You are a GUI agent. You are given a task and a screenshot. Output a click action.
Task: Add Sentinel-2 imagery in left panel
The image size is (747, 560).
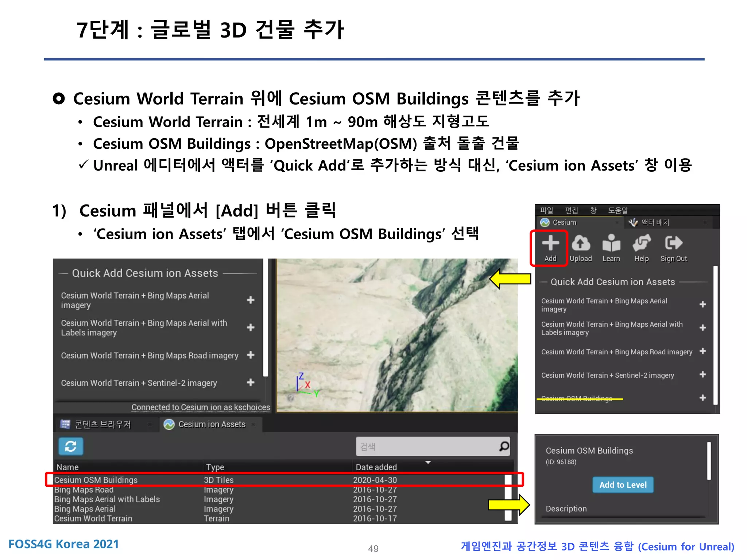tap(250, 382)
